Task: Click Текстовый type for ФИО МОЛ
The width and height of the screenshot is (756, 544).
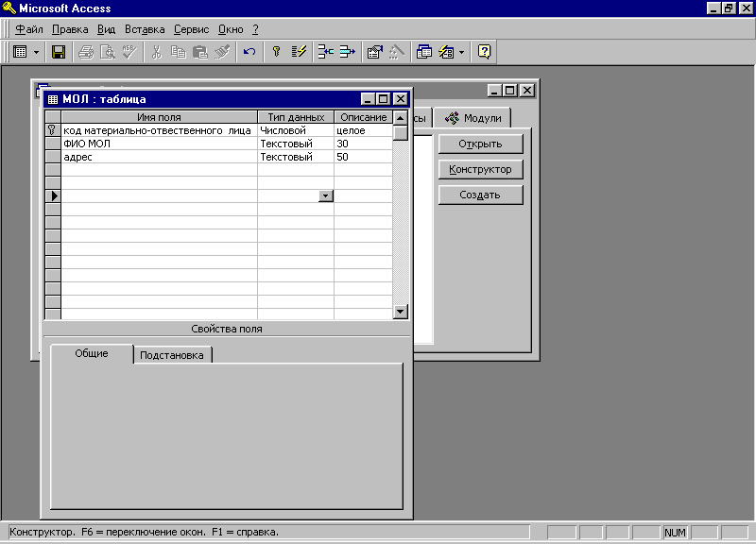Action: click(296, 144)
